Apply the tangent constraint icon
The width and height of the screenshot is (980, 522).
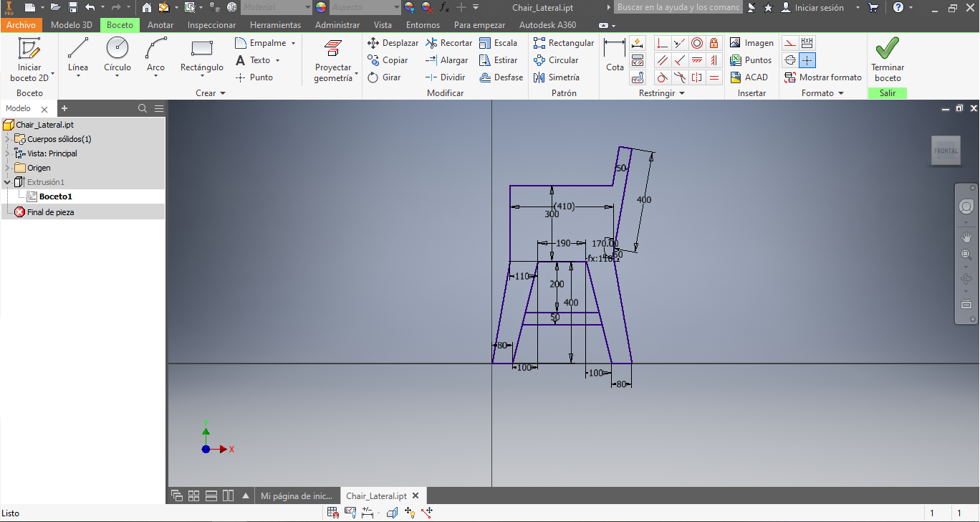[663, 77]
